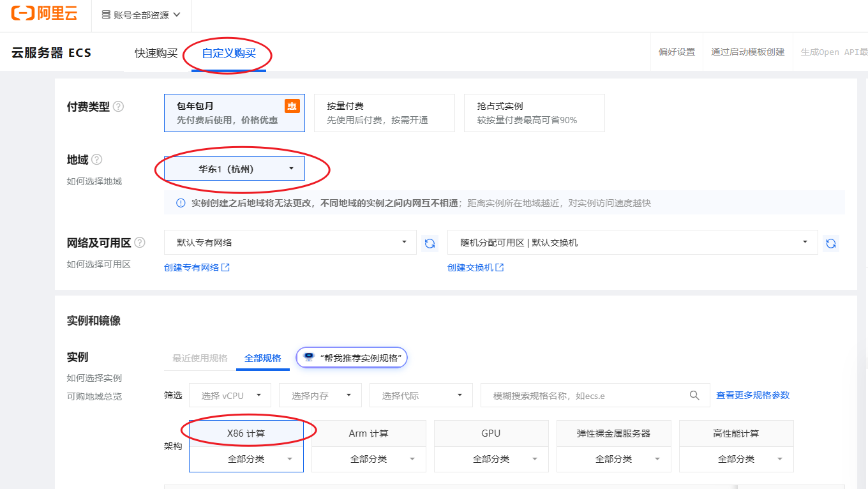This screenshot has width=868, height=489.
Task: Select 弹性裸金属服务器 architecture
Action: pyautogui.click(x=614, y=433)
